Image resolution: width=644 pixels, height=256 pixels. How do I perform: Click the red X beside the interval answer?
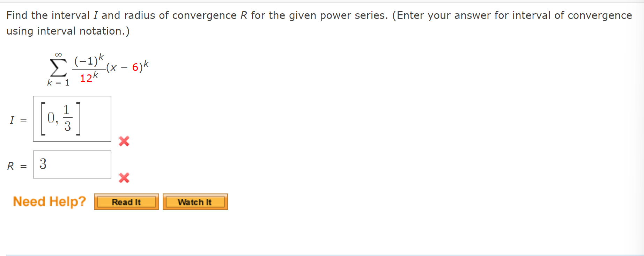tap(124, 141)
